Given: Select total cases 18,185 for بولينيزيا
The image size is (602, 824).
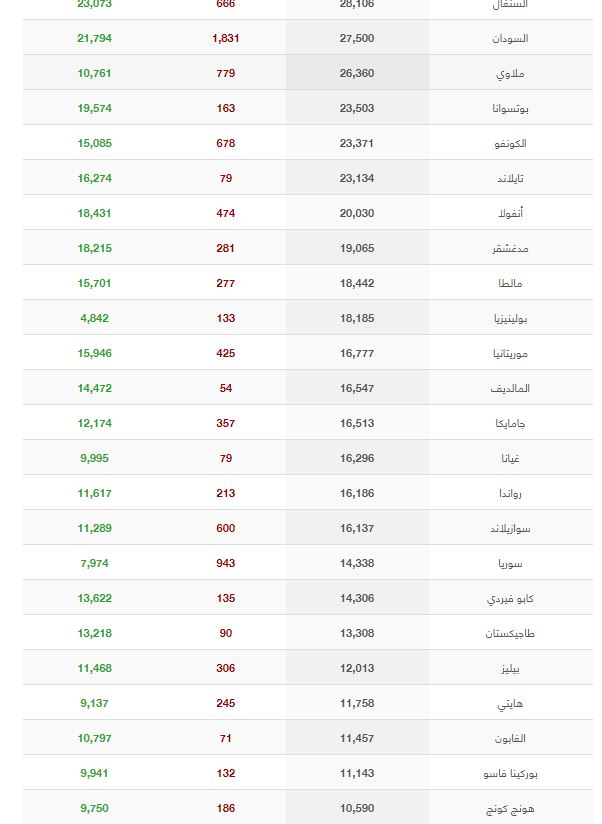Looking at the screenshot, I should click(357, 318).
